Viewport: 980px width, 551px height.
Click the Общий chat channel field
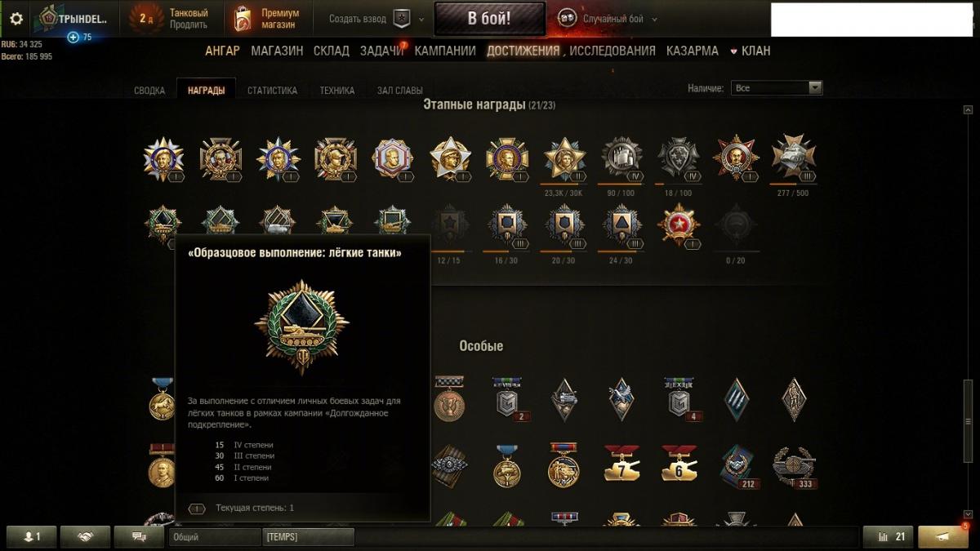(x=214, y=536)
